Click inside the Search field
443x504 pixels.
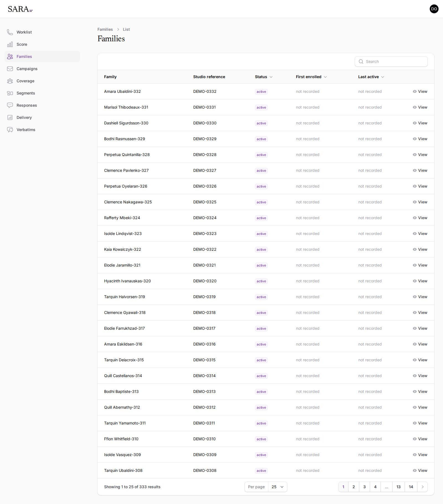click(x=391, y=62)
